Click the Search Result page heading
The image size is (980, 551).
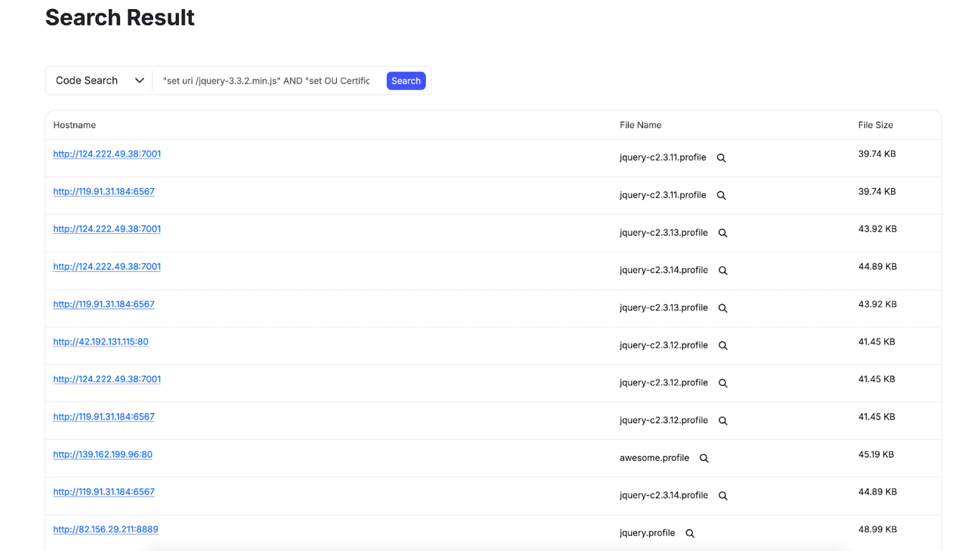120,18
